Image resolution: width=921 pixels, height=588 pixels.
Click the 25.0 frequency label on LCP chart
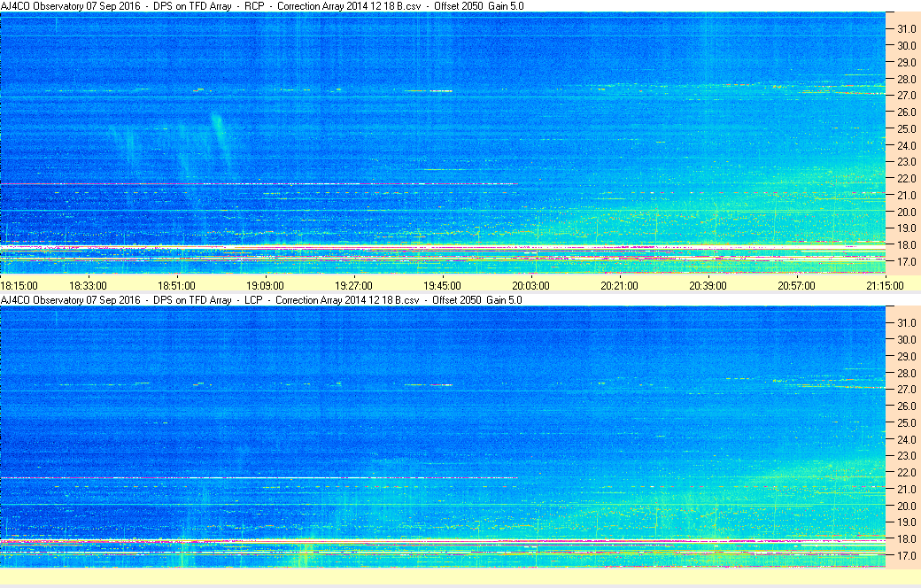[906, 423]
